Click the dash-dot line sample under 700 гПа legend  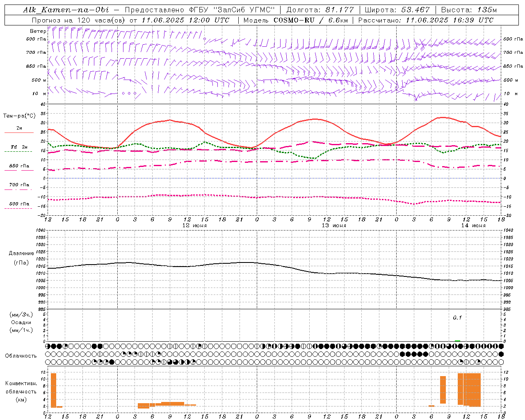click(18, 189)
